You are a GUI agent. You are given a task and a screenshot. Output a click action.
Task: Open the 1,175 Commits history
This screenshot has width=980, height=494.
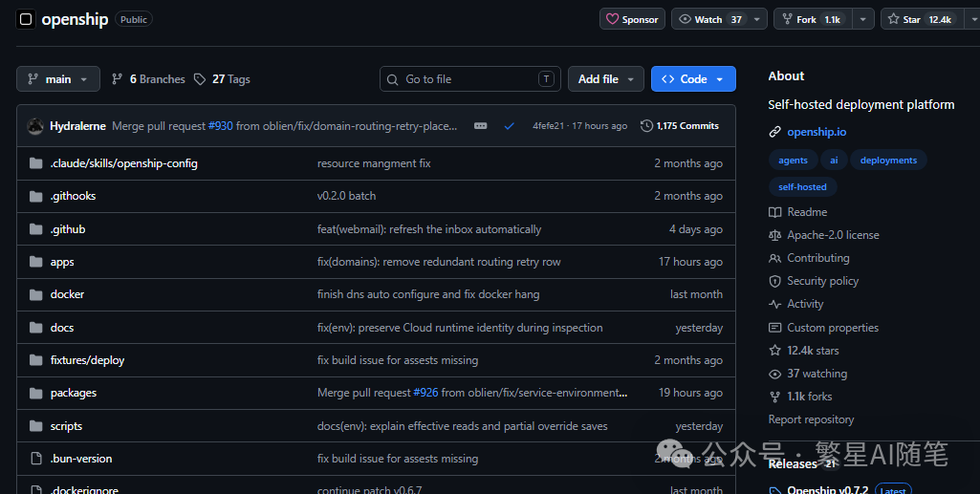click(680, 126)
